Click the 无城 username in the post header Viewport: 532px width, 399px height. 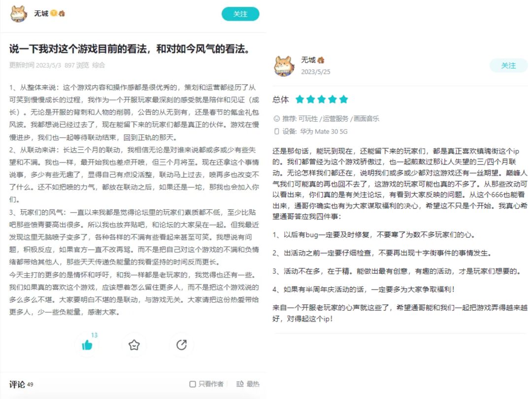41,13
